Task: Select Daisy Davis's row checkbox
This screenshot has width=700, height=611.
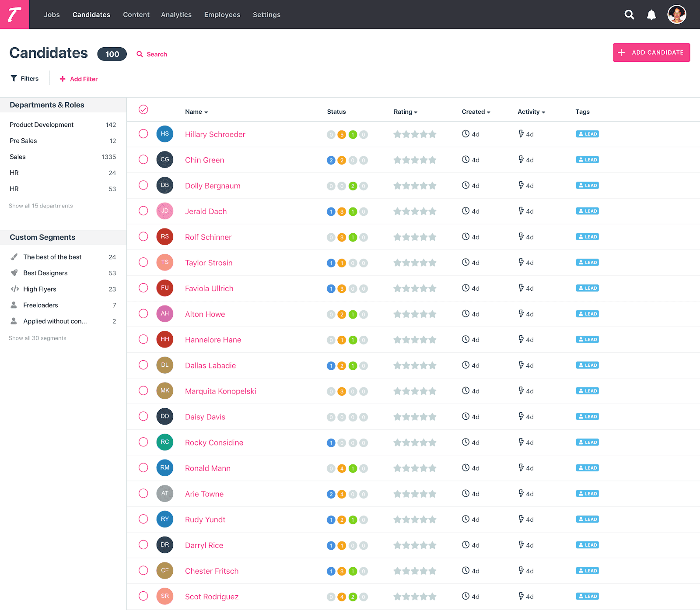Action: [143, 416]
